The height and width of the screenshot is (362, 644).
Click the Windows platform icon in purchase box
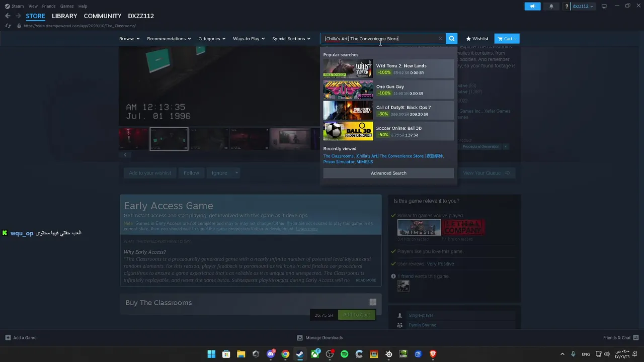[x=373, y=302]
